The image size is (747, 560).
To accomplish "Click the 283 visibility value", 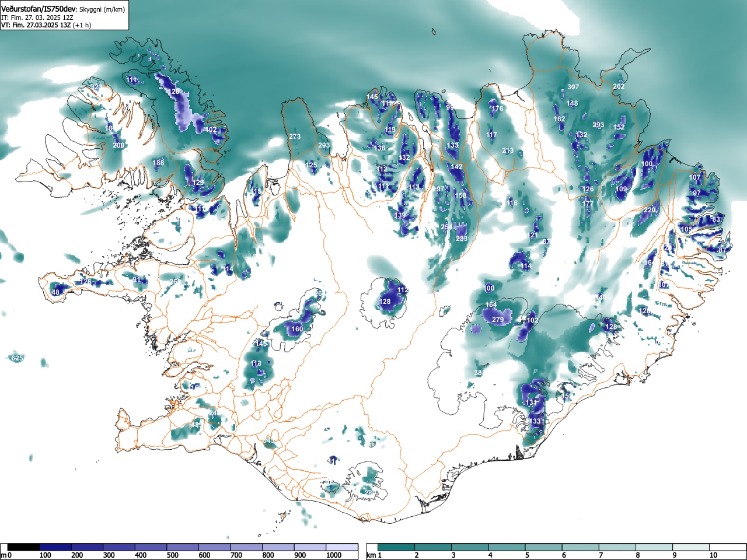I will point(462,239).
